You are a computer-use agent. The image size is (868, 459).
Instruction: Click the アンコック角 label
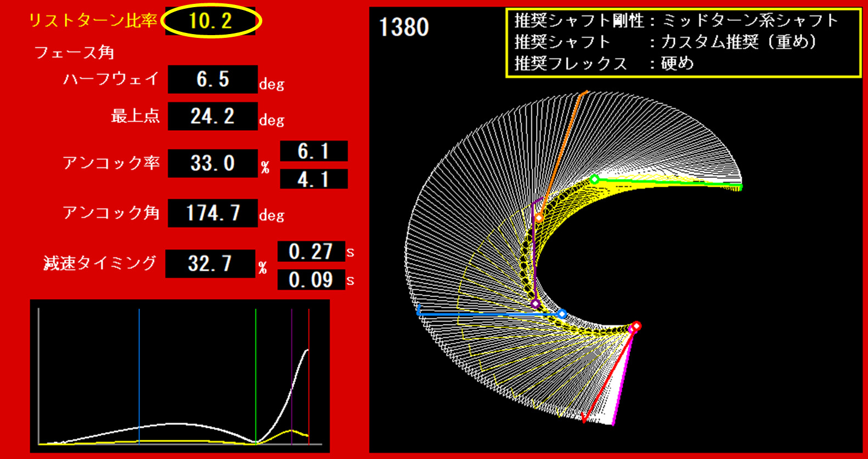point(111,213)
